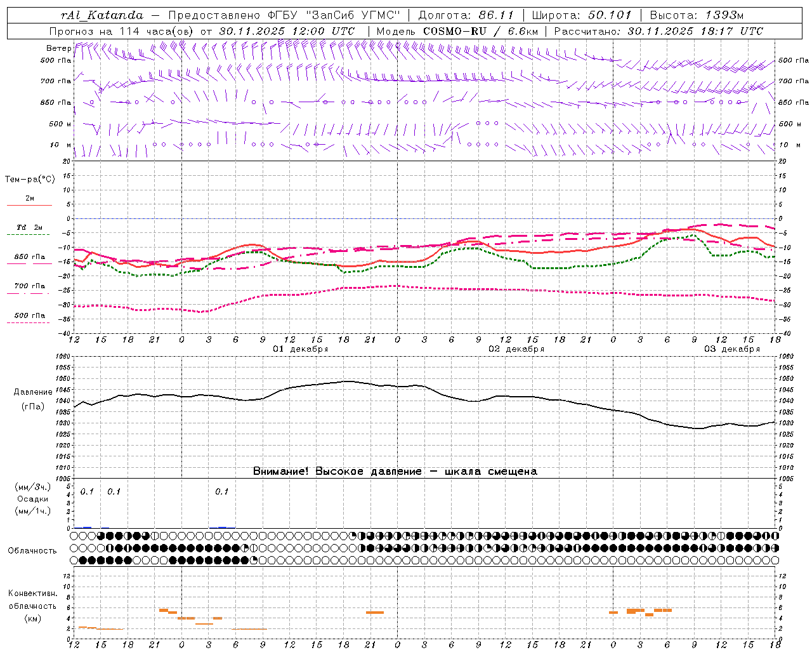Click the Внимание! Высокое давление warning text

click(x=395, y=472)
